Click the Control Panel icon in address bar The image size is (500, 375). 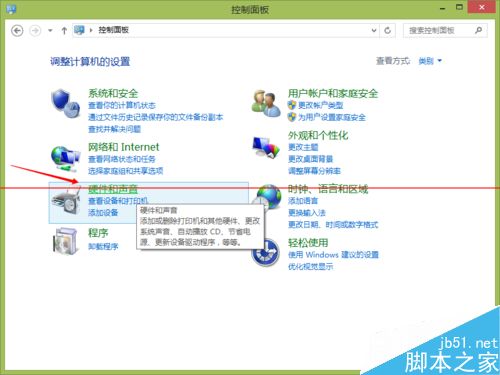(x=79, y=30)
